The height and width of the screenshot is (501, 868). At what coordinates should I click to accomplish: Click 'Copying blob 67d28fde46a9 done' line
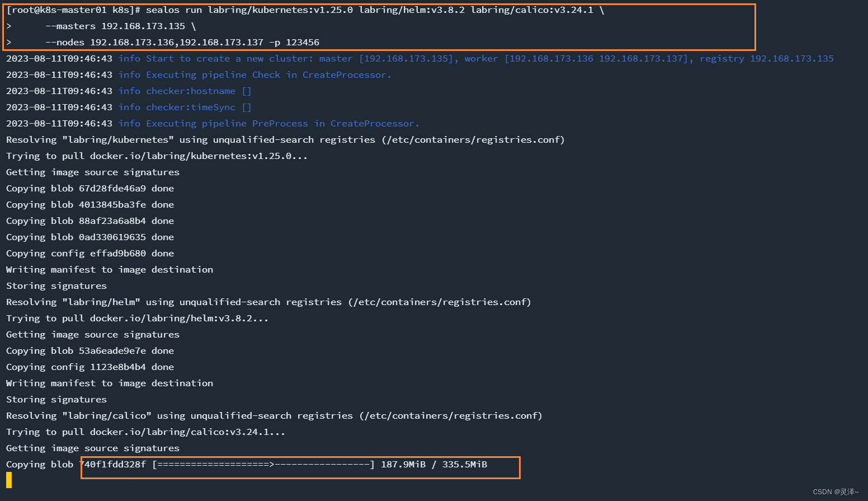[x=90, y=189]
